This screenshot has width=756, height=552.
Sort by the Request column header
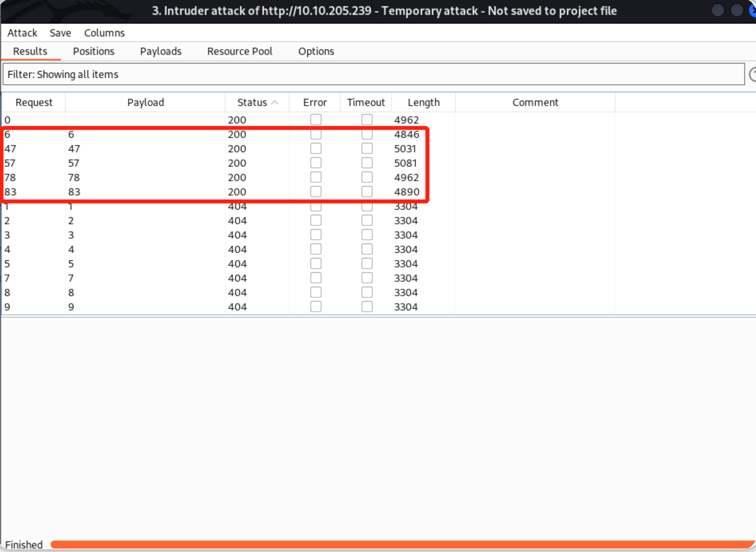pyautogui.click(x=34, y=102)
